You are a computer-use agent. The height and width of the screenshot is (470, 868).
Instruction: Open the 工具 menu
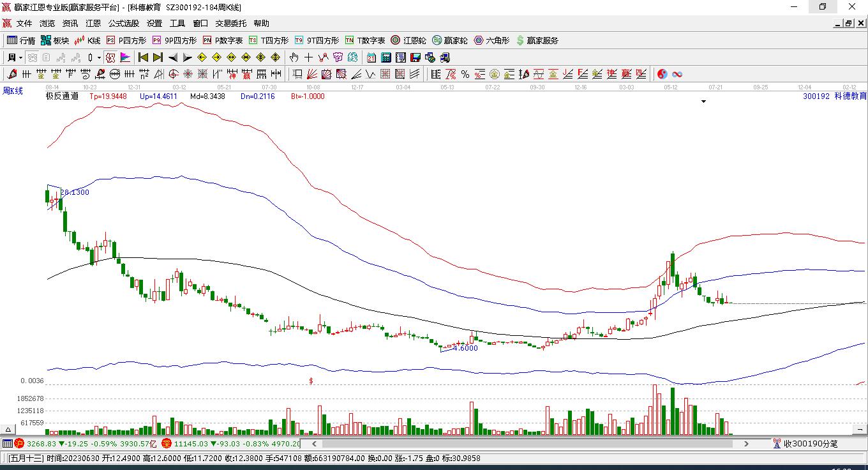click(177, 24)
